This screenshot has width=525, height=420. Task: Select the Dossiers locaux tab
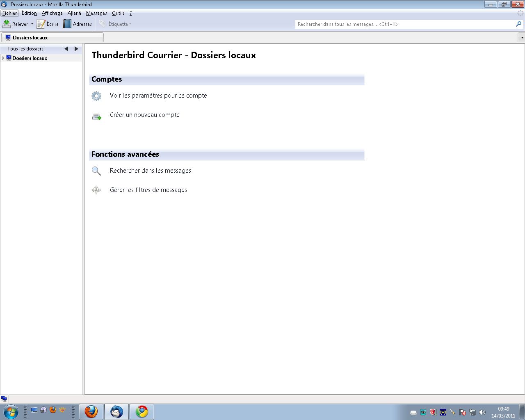click(52, 37)
